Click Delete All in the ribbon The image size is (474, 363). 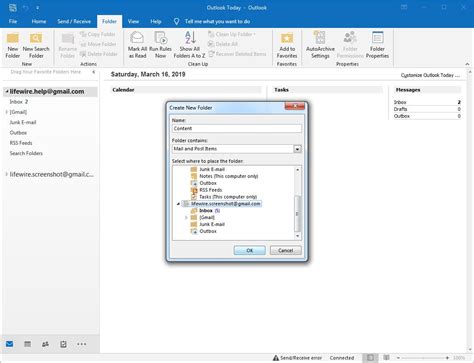tap(223, 44)
